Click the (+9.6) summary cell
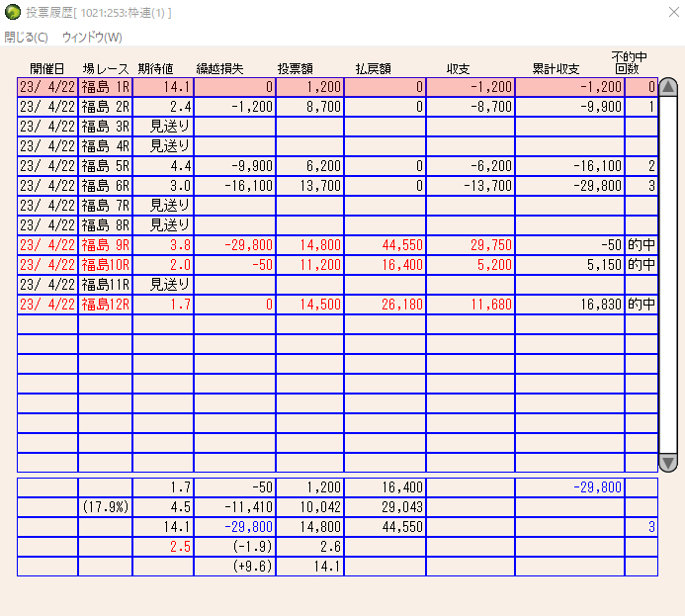Screen dimensions: 685x616 [234, 567]
